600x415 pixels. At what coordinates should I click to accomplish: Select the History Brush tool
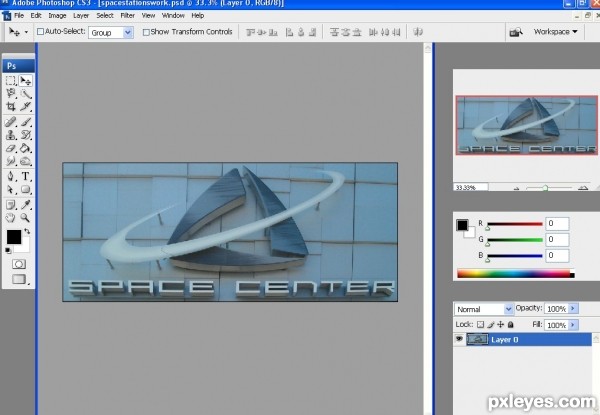[26, 135]
